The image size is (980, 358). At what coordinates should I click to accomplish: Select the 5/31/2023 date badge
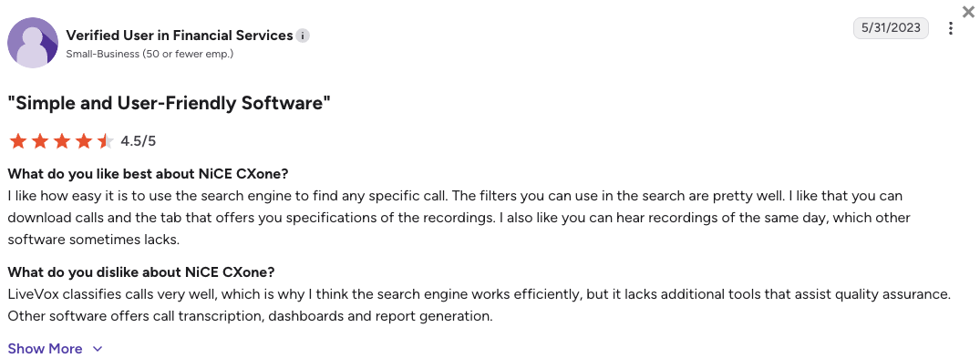pyautogui.click(x=891, y=28)
